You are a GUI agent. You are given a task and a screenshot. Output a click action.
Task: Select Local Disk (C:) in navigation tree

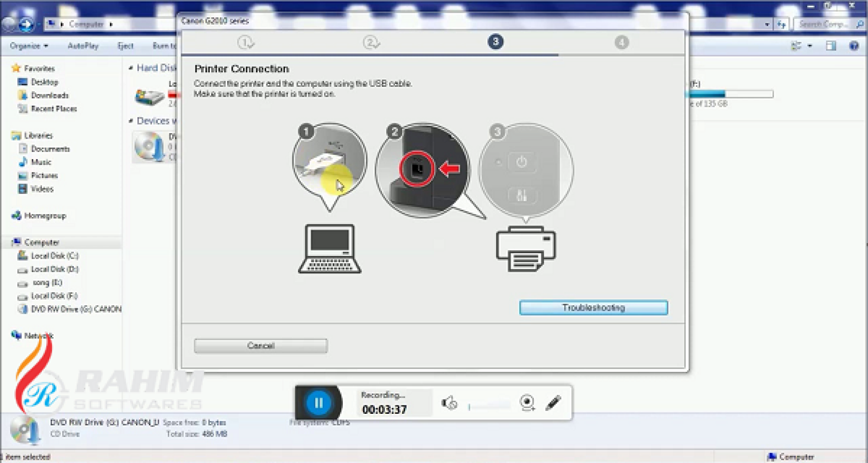click(x=54, y=256)
